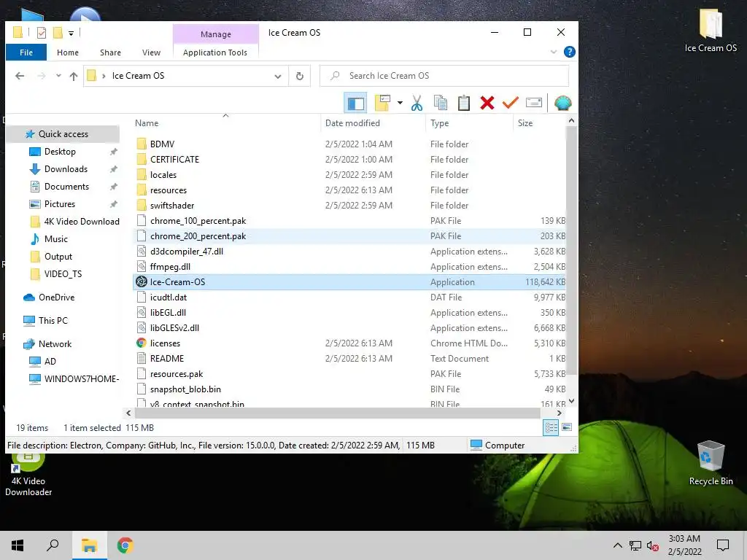
Task: Click the orange checkmark Properties icon
Action: pyautogui.click(x=510, y=103)
